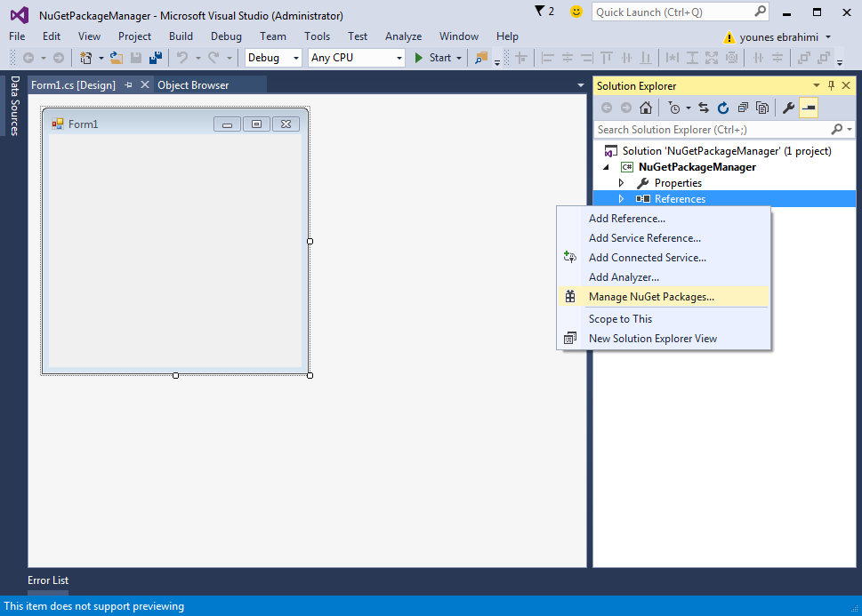862x616 pixels.
Task: Refresh the Solution Explorer
Action: (x=723, y=108)
